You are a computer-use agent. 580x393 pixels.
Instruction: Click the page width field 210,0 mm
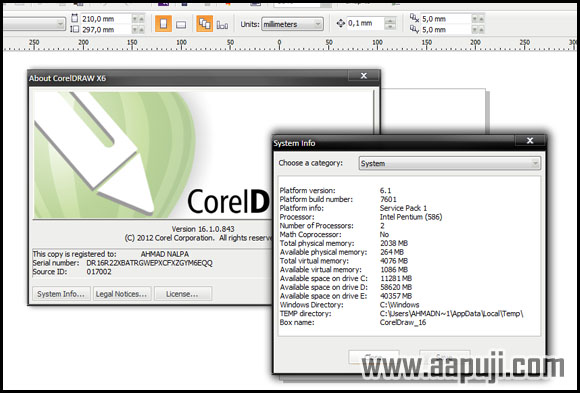[105, 19]
